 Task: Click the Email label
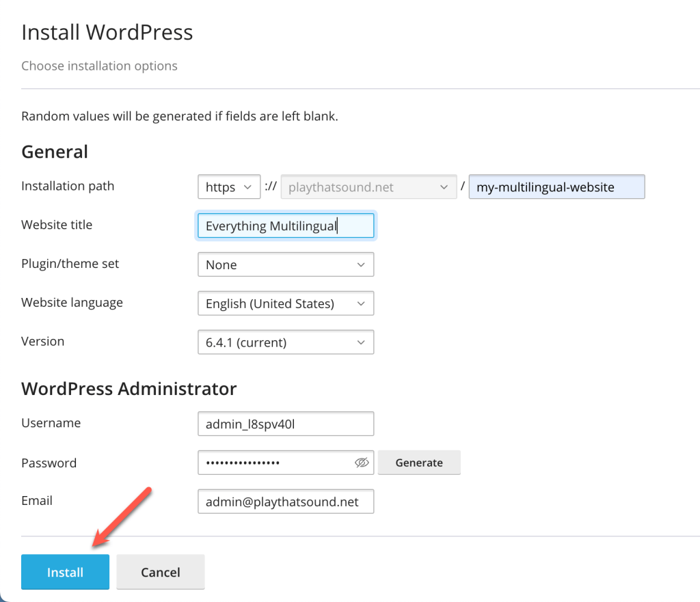37,500
